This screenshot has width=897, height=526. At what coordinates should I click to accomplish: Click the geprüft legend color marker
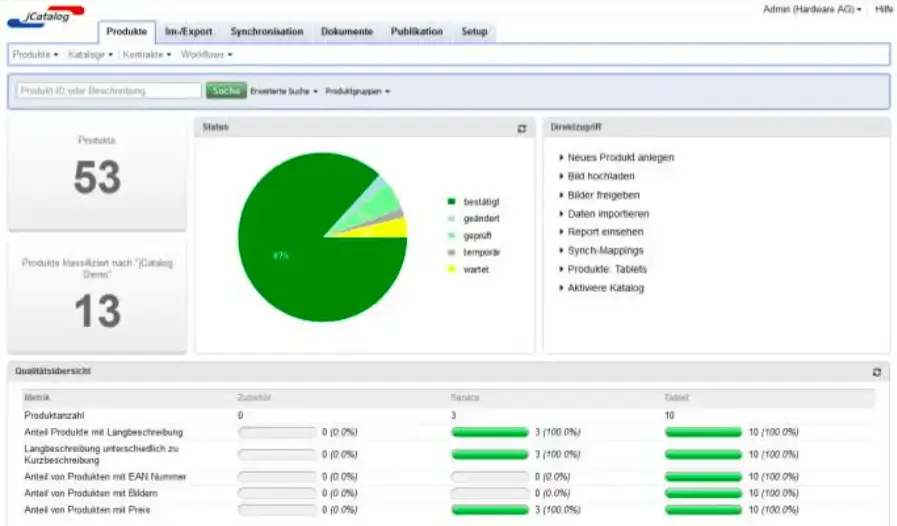(x=451, y=235)
